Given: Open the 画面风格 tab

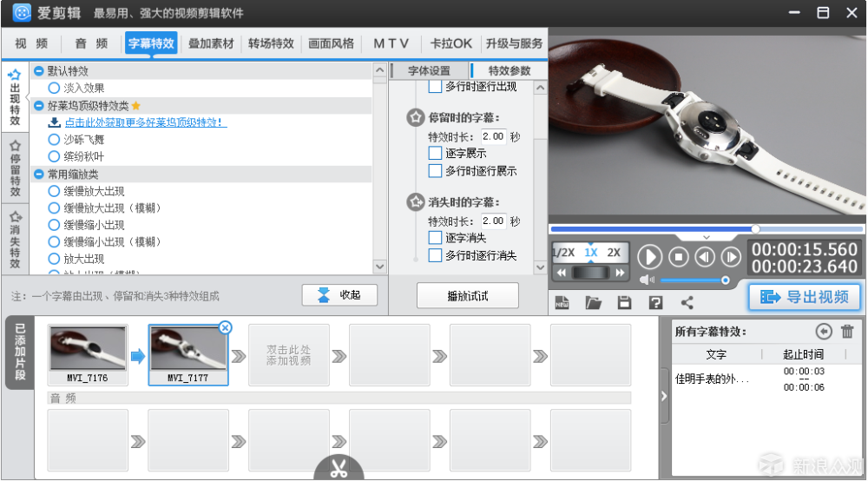Looking at the screenshot, I should click(x=331, y=43).
